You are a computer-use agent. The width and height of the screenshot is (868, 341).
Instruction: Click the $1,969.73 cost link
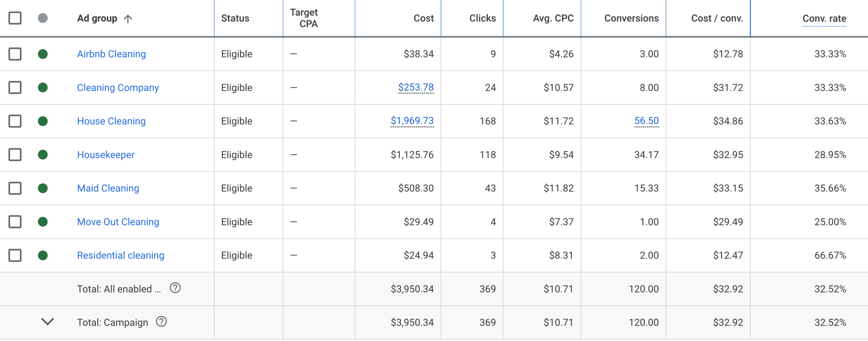click(x=412, y=121)
